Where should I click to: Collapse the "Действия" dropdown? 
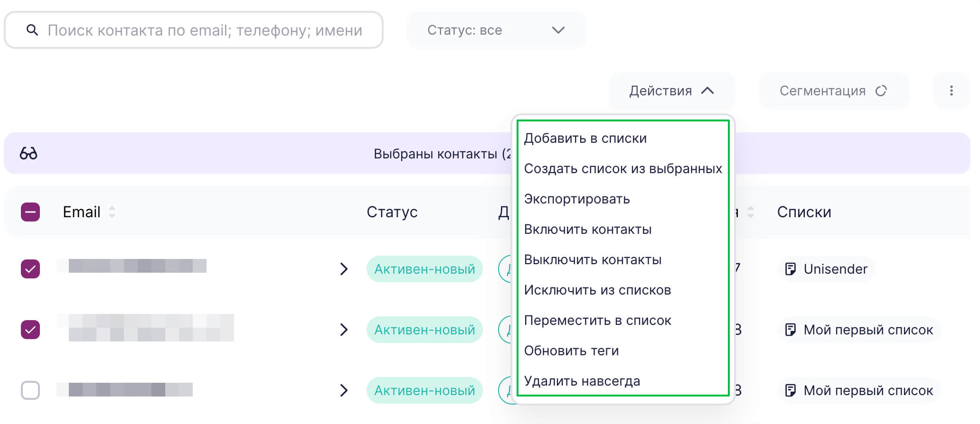click(x=671, y=91)
